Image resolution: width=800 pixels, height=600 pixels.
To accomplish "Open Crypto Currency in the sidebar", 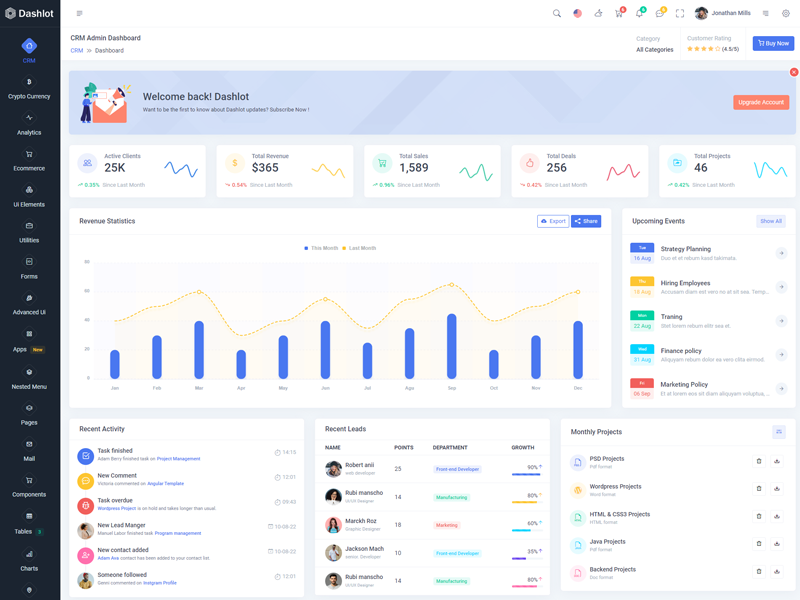I will coord(29,89).
